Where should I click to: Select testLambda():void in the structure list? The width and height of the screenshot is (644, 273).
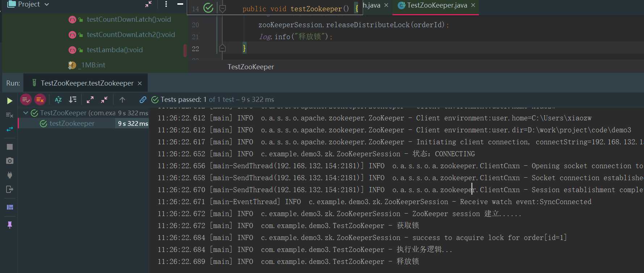115,50
